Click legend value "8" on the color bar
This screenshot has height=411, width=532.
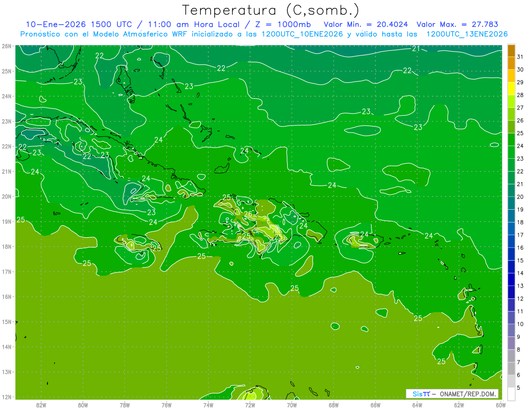[x=519, y=349]
